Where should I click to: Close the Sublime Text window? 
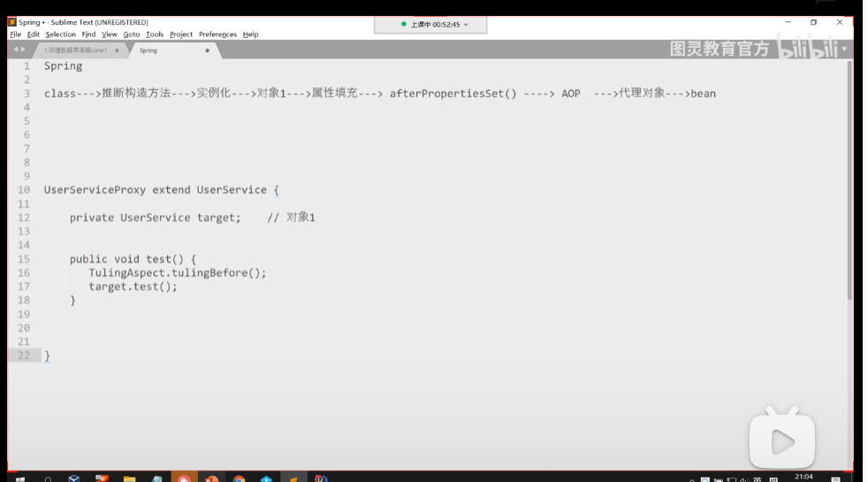tap(840, 22)
